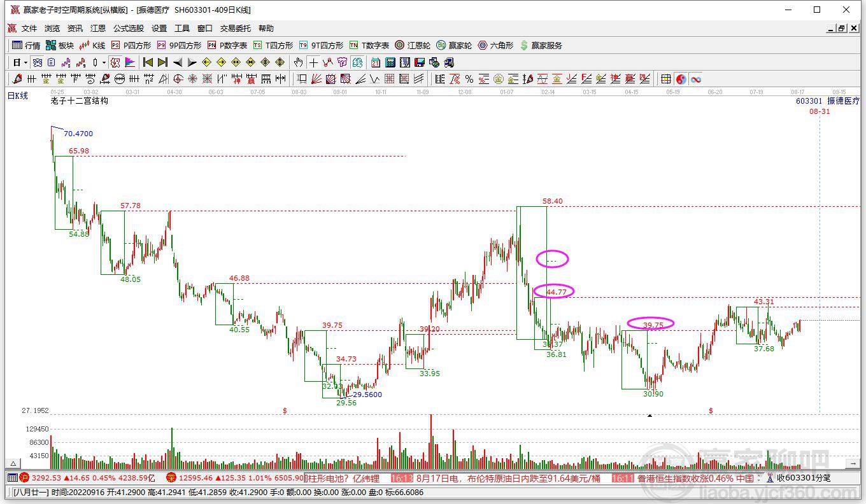This screenshot has height=504, width=866.
Task: Click the 58.40 resistance label
Action: click(x=553, y=201)
